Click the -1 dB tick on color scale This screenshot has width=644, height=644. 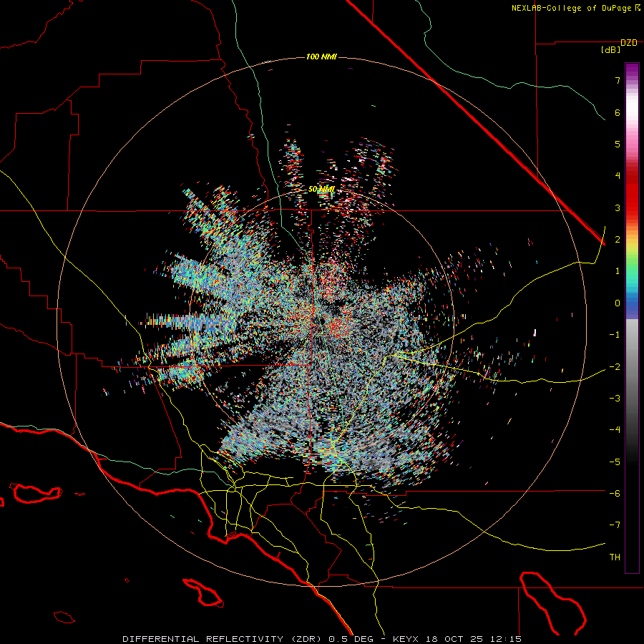click(x=615, y=335)
